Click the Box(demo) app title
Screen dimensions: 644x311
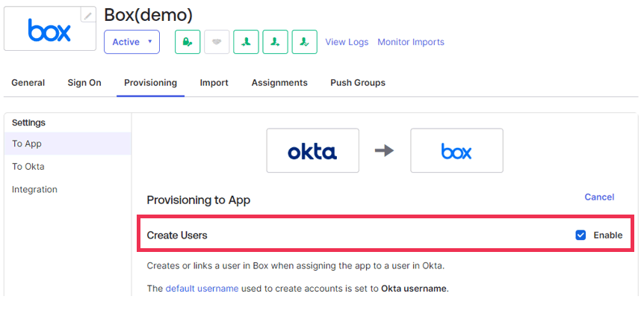[x=148, y=15]
